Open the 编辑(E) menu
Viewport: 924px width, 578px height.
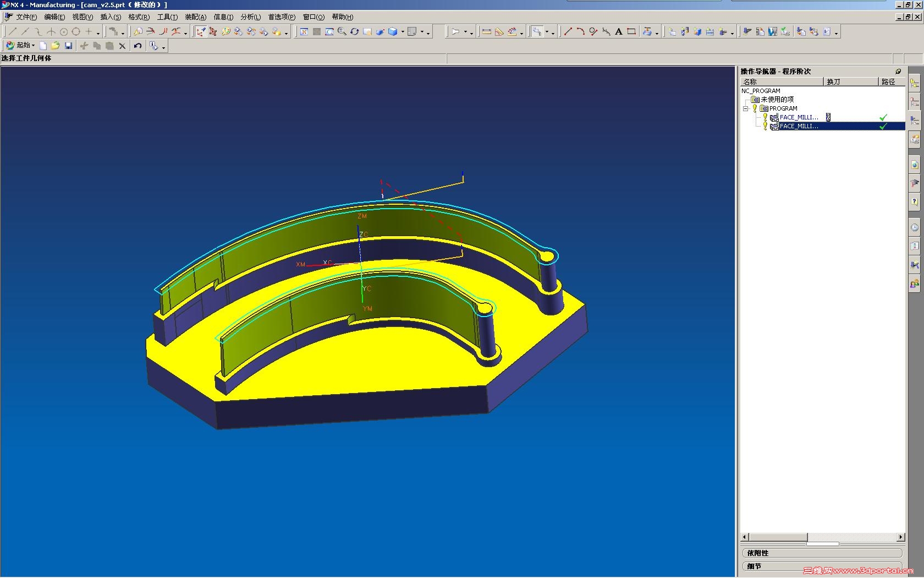pyautogui.click(x=54, y=17)
